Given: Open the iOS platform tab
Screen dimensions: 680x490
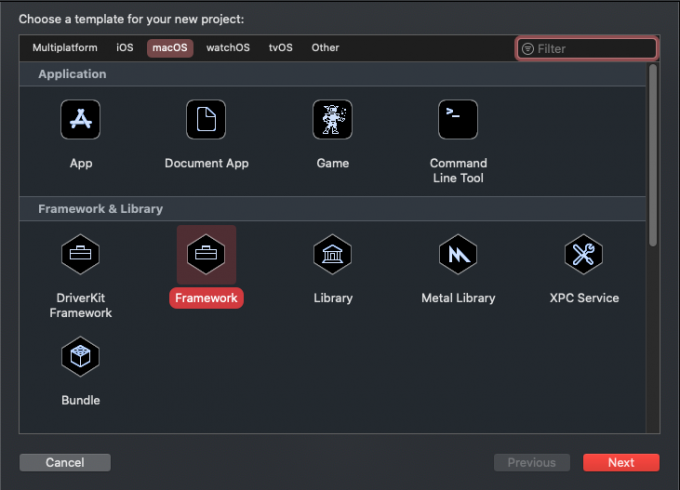Looking at the screenshot, I should 125,48.
